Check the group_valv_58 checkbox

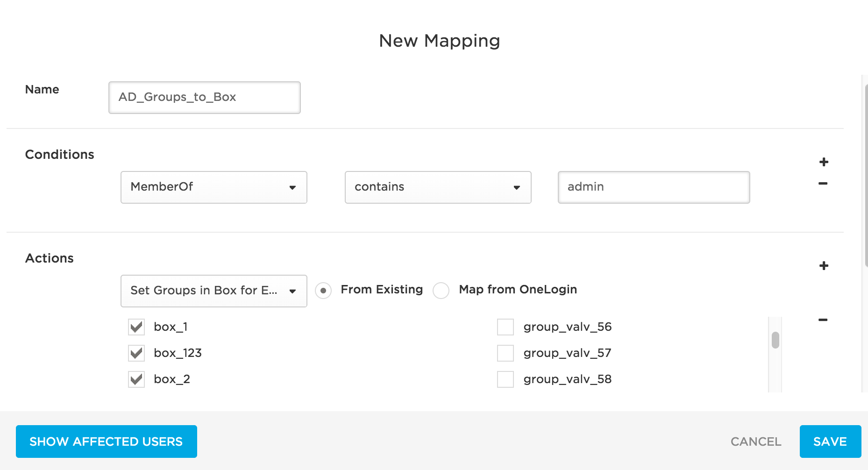click(x=505, y=379)
